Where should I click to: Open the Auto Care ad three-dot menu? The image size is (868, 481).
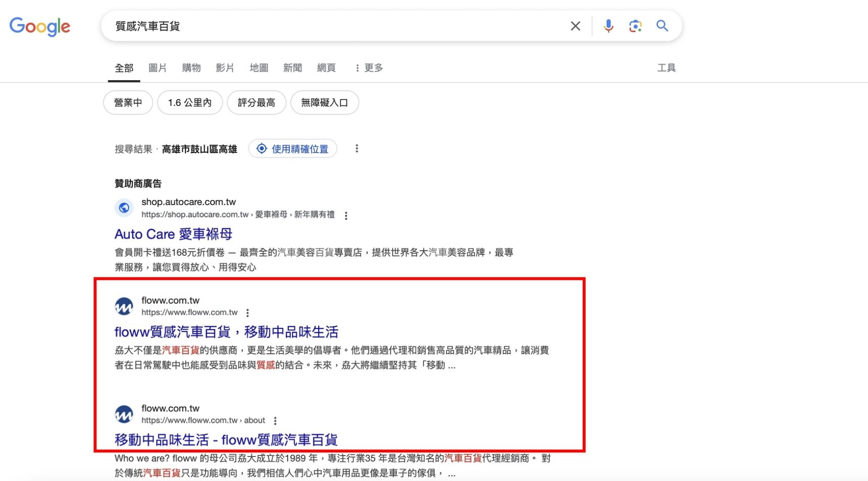point(346,216)
